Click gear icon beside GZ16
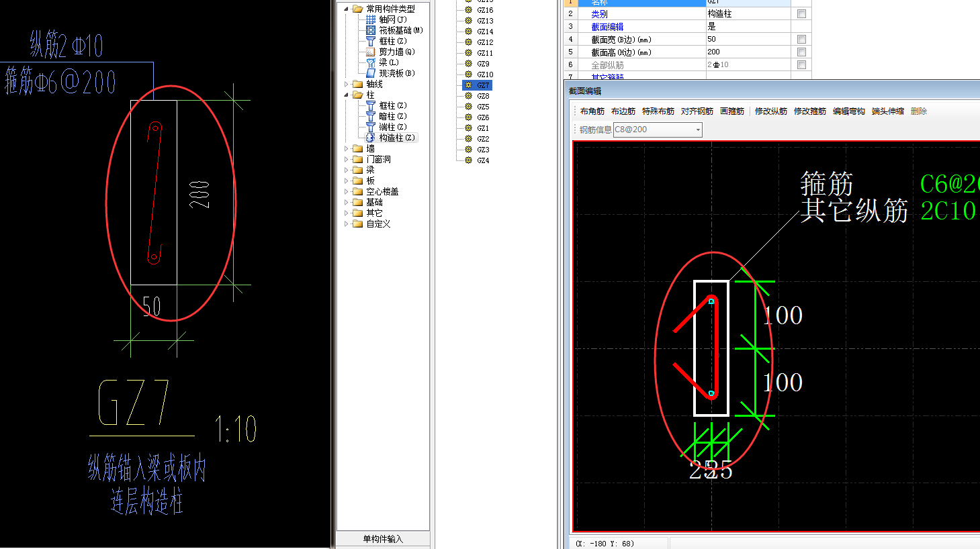 (x=469, y=10)
